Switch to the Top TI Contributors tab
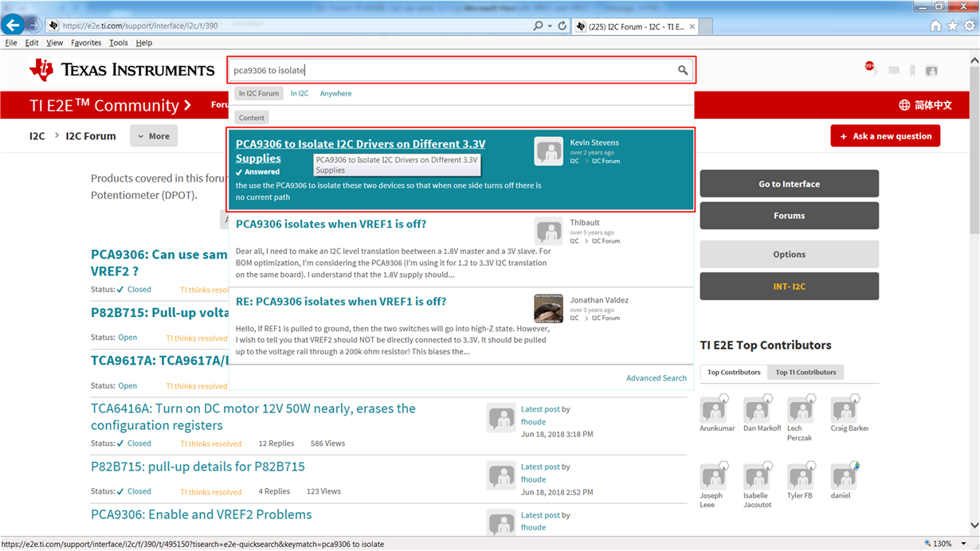Image resolution: width=980 pixels, height=551 pixels. point(806,373)
